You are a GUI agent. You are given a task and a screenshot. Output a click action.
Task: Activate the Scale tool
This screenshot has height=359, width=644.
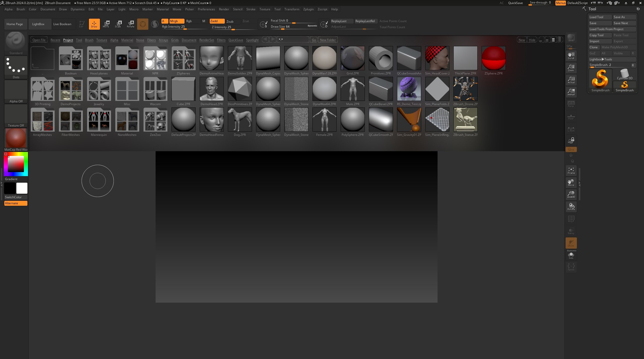click(x=118, y=24)
